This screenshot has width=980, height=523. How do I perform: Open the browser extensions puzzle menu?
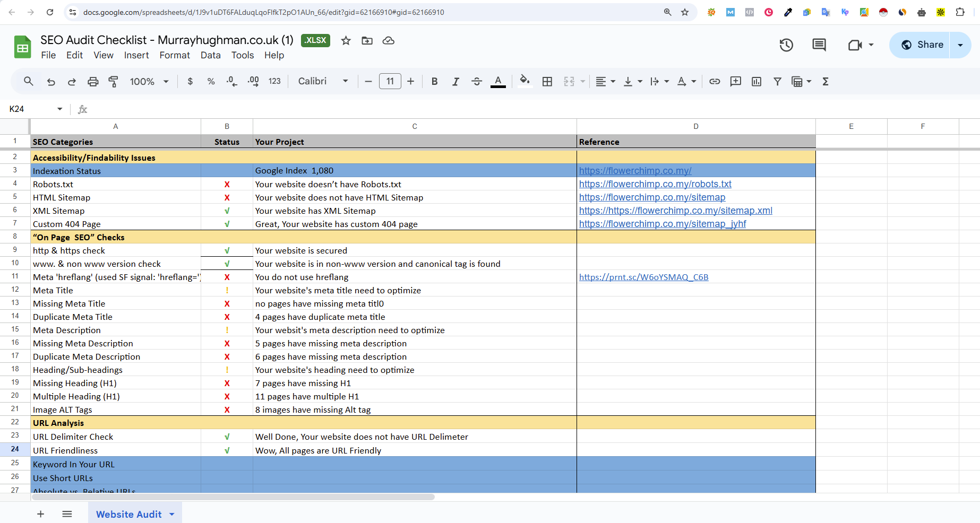pyautogui.click(x=960, y=12)
